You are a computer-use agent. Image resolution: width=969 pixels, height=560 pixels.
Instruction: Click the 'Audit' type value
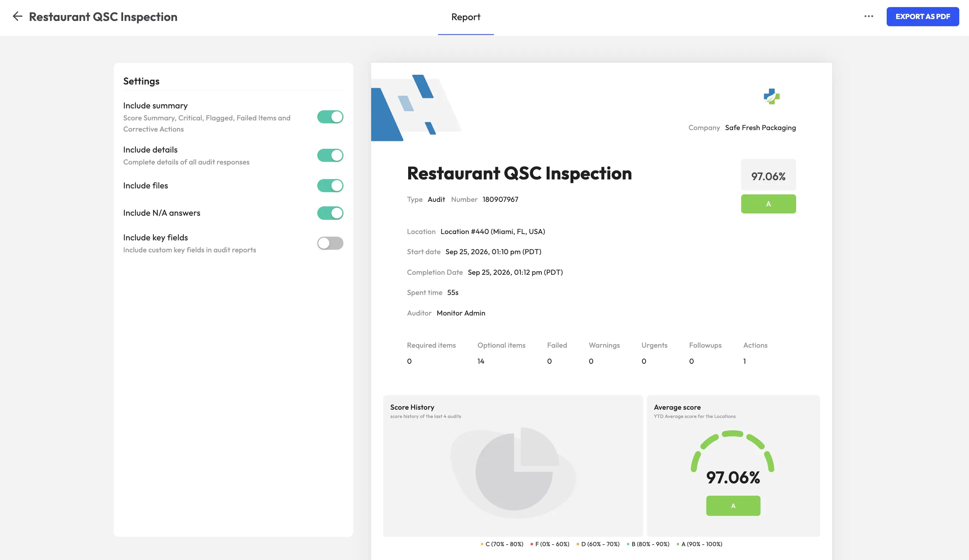pos(436,199)
